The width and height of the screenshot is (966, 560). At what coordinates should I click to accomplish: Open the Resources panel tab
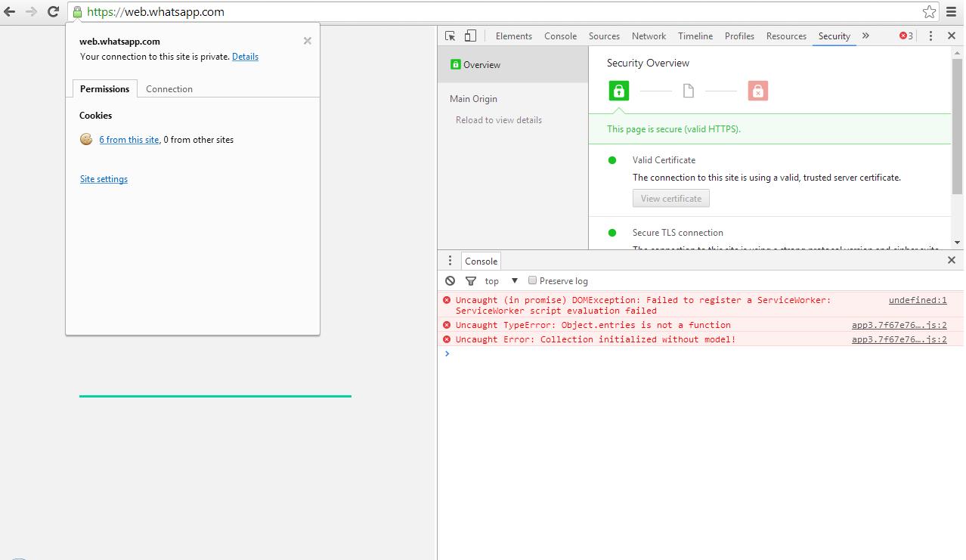pyautogui.click(x=786, y=36)
